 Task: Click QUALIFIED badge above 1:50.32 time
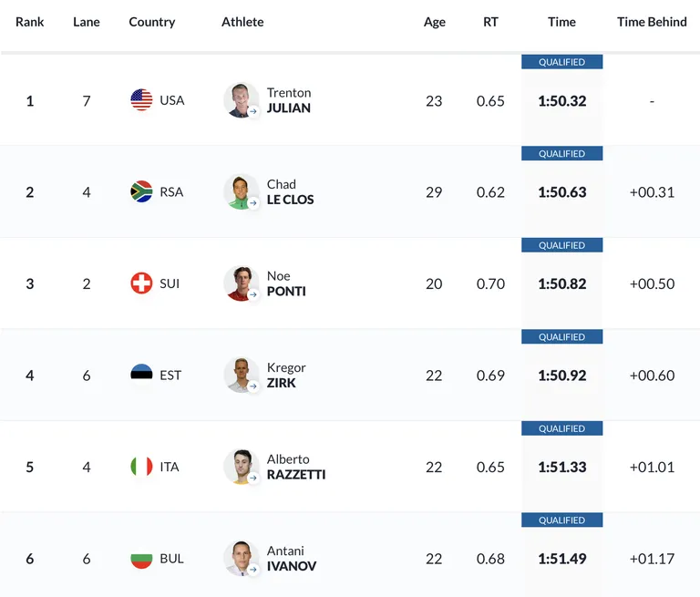(x=561, y=62)
